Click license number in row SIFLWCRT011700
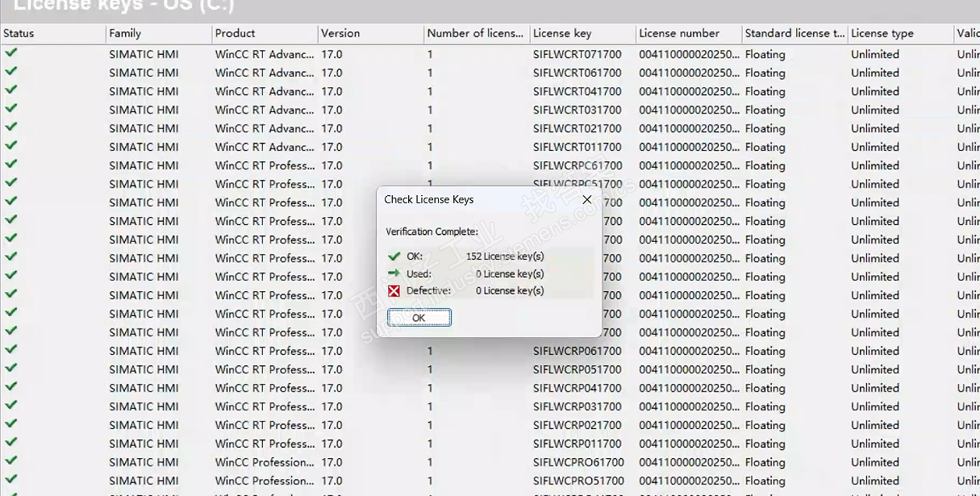Screen dimensions: 980x496 [x=689, y=148]
